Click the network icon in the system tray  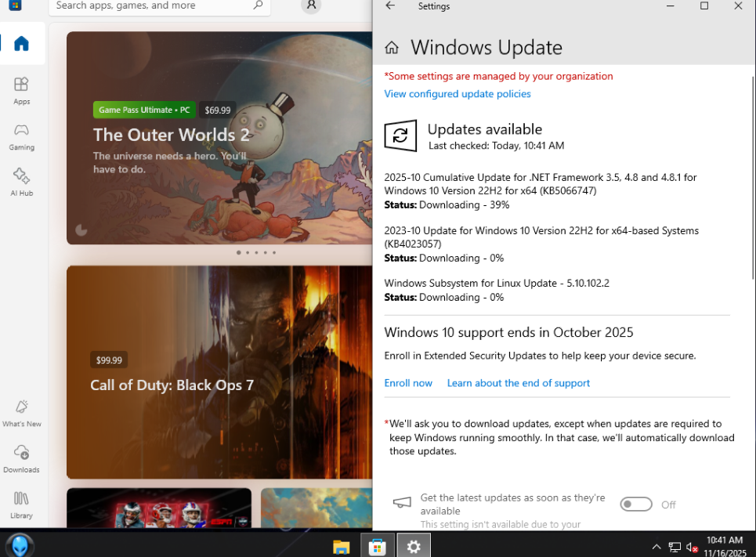[x=675, y=548]
